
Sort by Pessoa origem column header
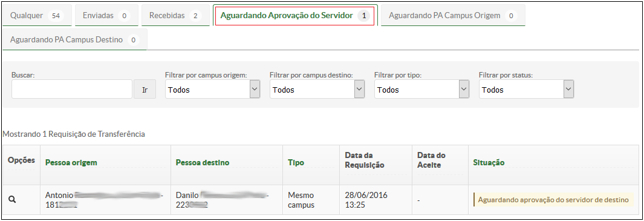(x=71, y=162)
